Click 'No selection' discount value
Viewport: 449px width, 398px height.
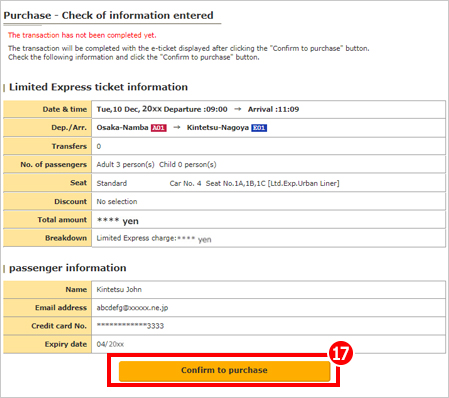point(117,202)
